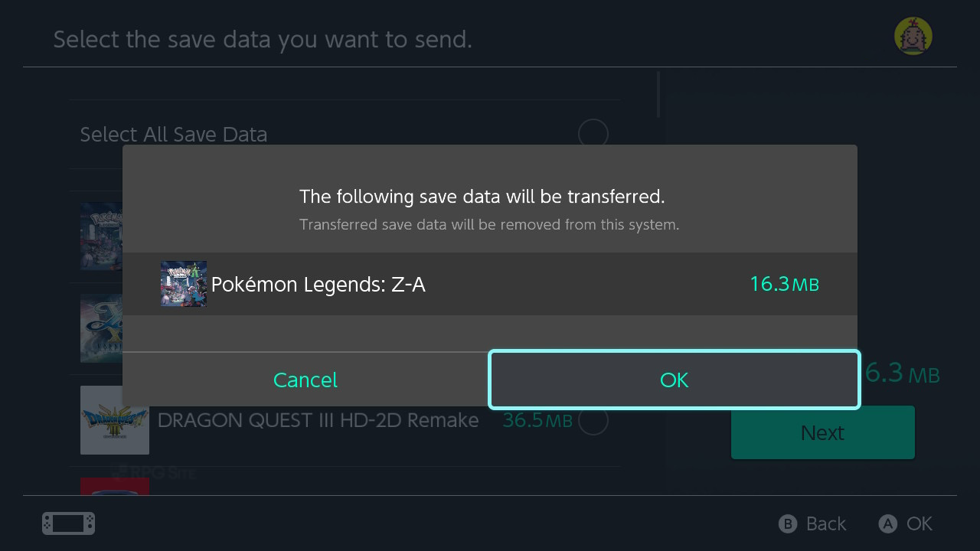Viewport: 980px width, 551px height.
Task: Check the DRAGON QUEST III HD-2D Remake circle
Action: (593, 420)
